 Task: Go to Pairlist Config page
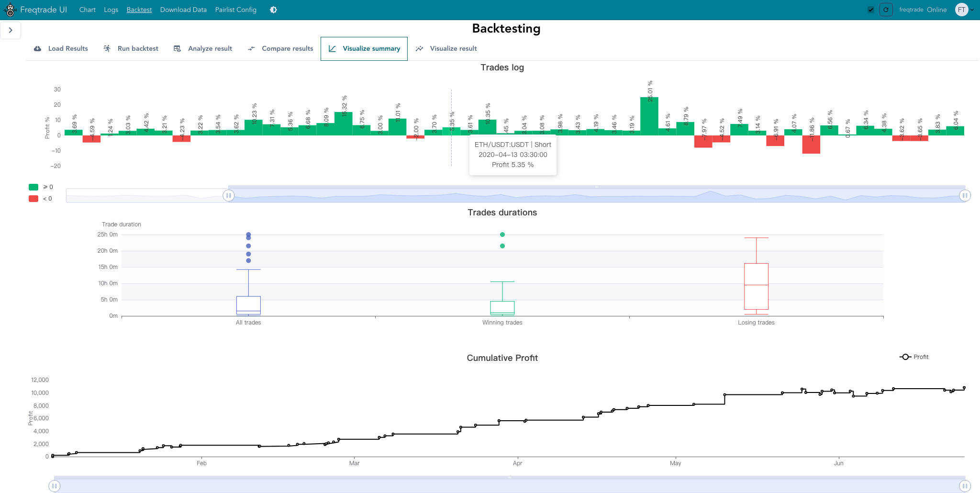[x=235, y=10]
